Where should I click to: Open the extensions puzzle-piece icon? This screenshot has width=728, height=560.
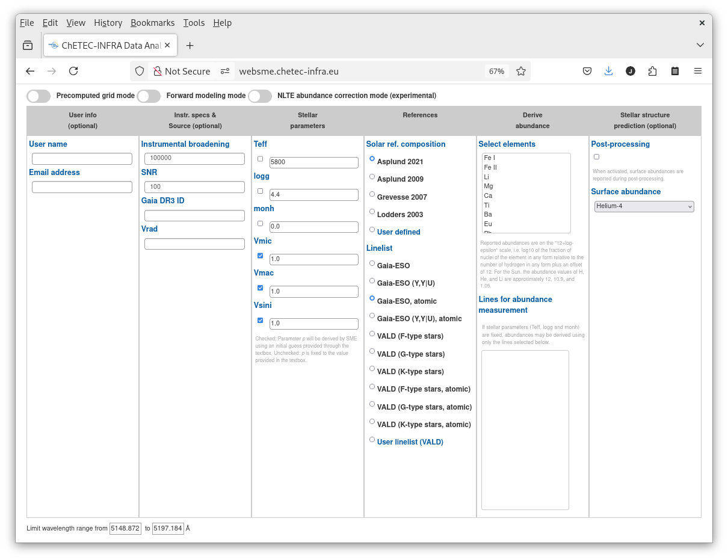tap(652, 71)
